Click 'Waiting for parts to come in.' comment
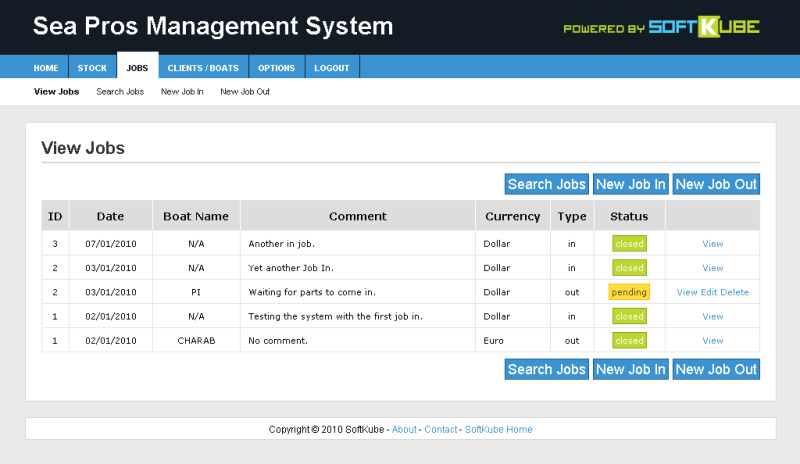 (x=312, y=292)
